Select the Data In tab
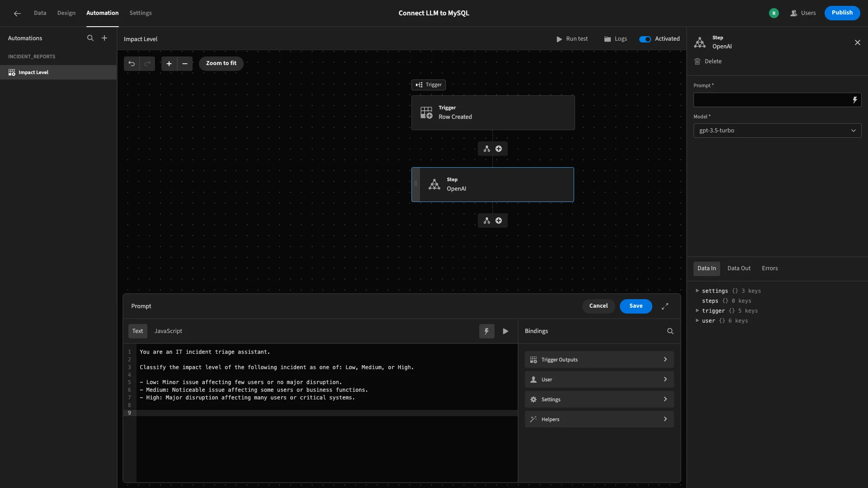Viewport: 868px width, 488px height. [707, 268]
